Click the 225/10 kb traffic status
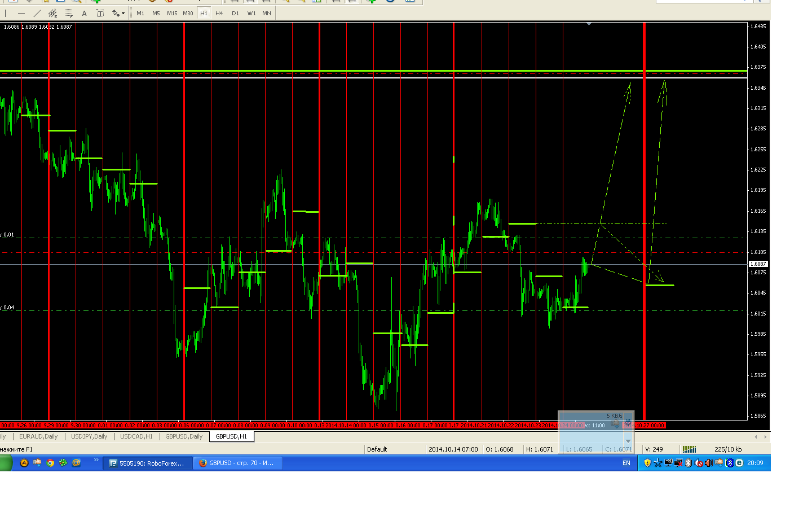The image size is (812, 508). point(728,449)
